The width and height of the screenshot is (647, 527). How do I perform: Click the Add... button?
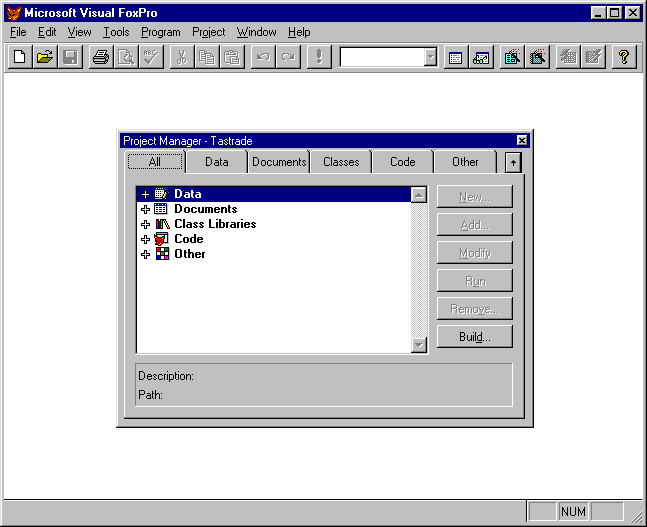475,225
